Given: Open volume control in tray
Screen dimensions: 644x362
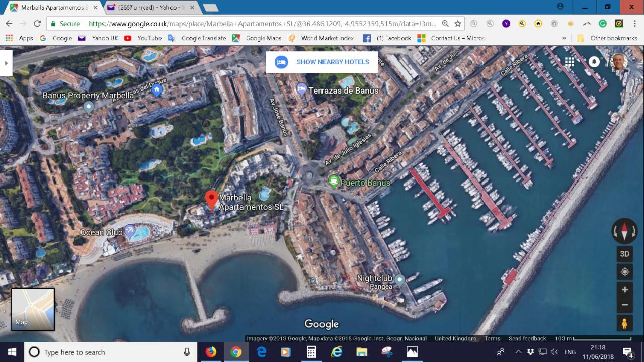Looking at the screenshot, I should (x=554, y=352).
